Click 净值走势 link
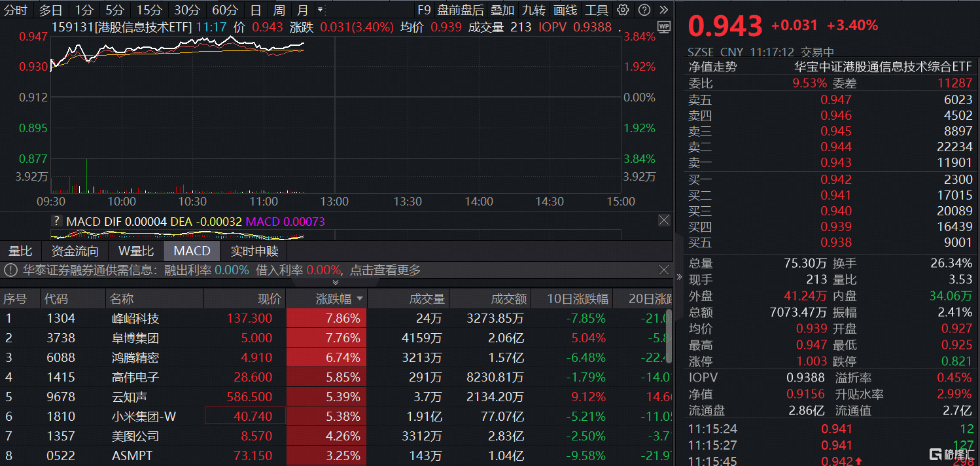This screenshot has width=980, height=466. [x=712, y=67]
